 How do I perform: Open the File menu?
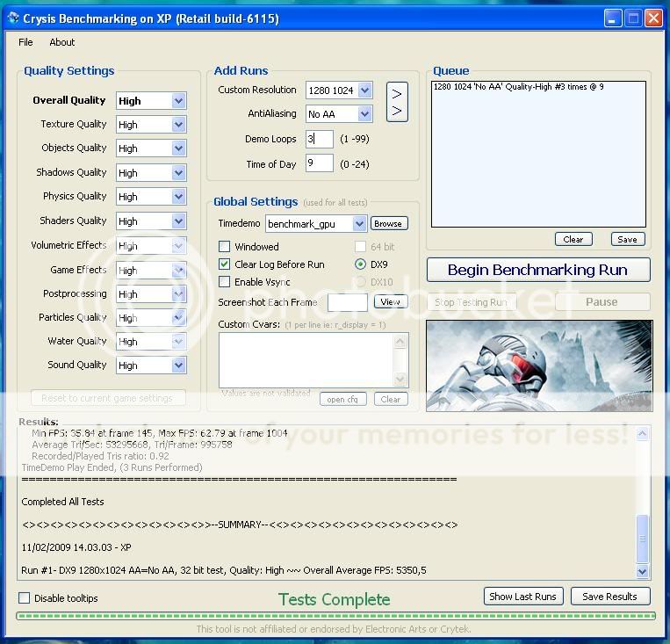click(25, 42)
